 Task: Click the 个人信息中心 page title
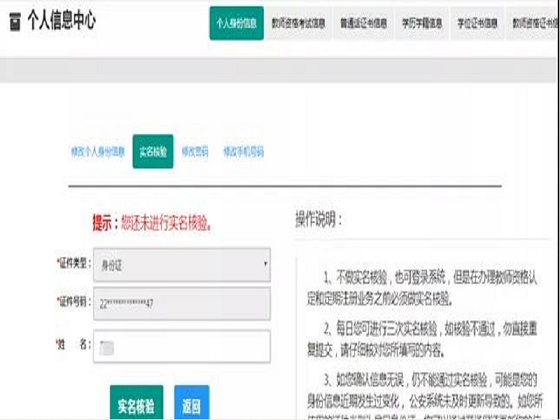pyautogui.click(x=61, y=21)
